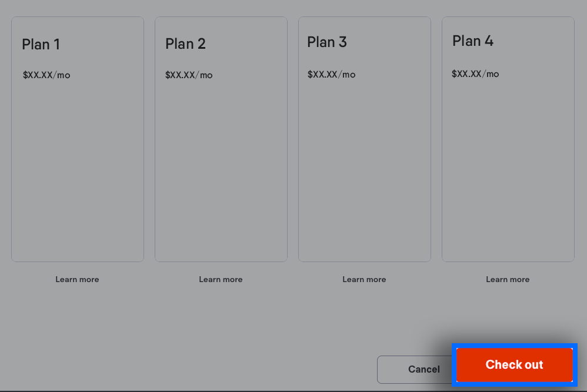Pick the Plan 4 card's empty middle area
This screenshot has width=587, height=392.
coord(508,170)
